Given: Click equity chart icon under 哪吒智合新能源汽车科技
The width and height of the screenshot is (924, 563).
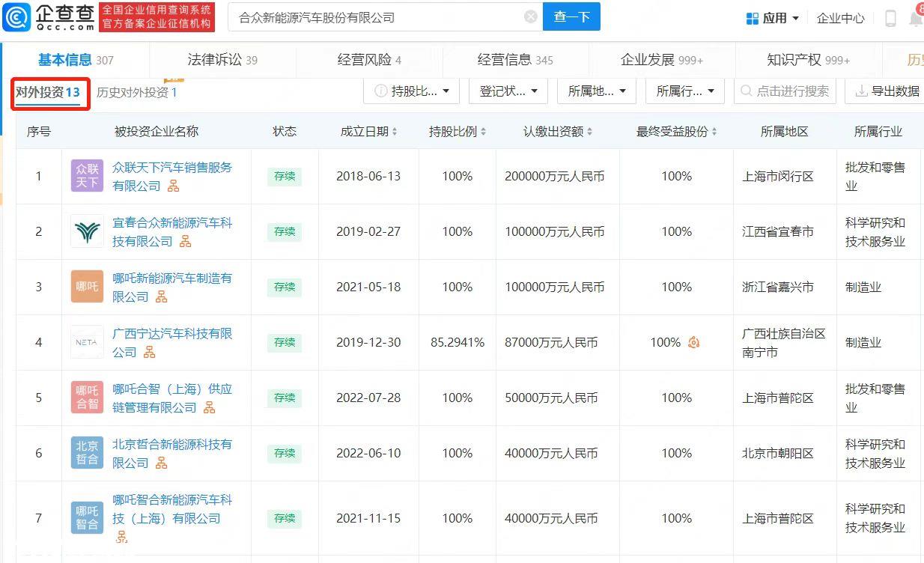Looking at the screenshot, I should pyautogui.click(x=121, y=536).
